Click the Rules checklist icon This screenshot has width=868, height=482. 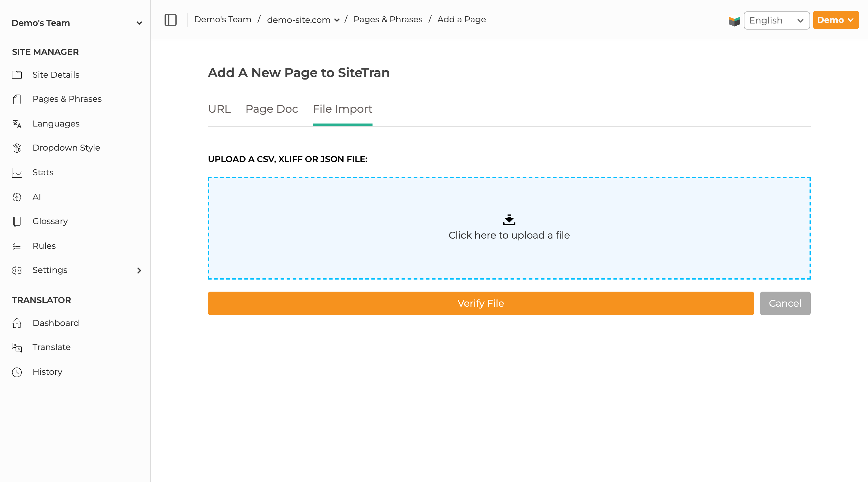pyautogui.click(x=17, y=246)
